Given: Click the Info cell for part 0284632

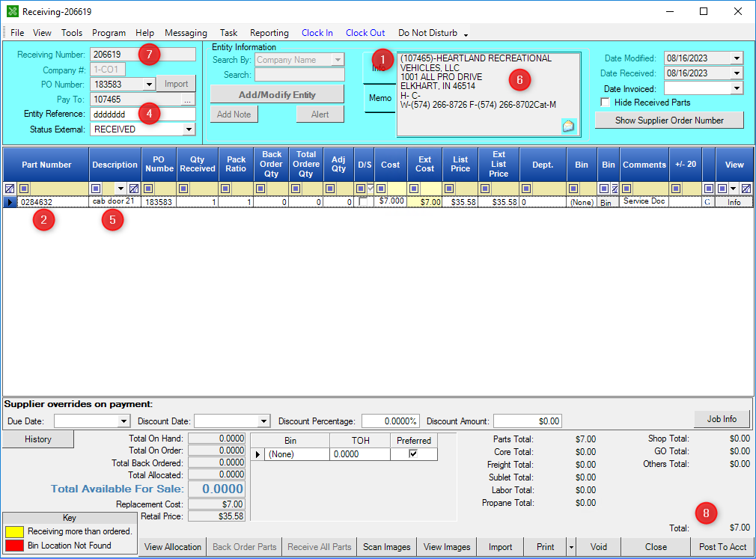Looking at the screenshot, I should pyautogui.click(x=734, y=202).
